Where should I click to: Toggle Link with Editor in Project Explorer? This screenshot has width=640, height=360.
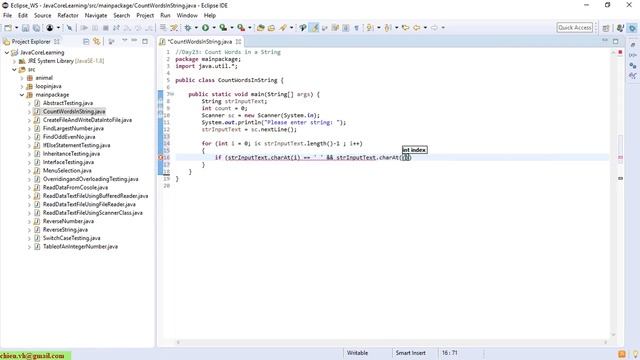click(97, 42)
